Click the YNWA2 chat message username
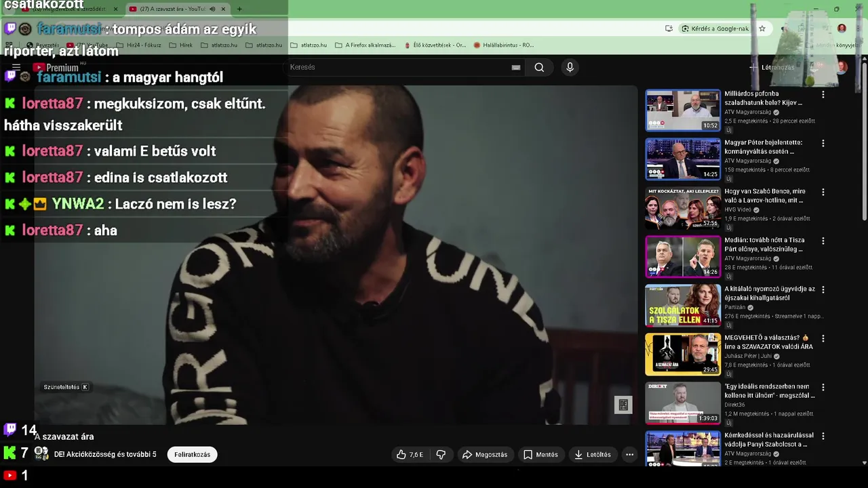The width and height of the screenshot is (868, 488). coord(78,203)
